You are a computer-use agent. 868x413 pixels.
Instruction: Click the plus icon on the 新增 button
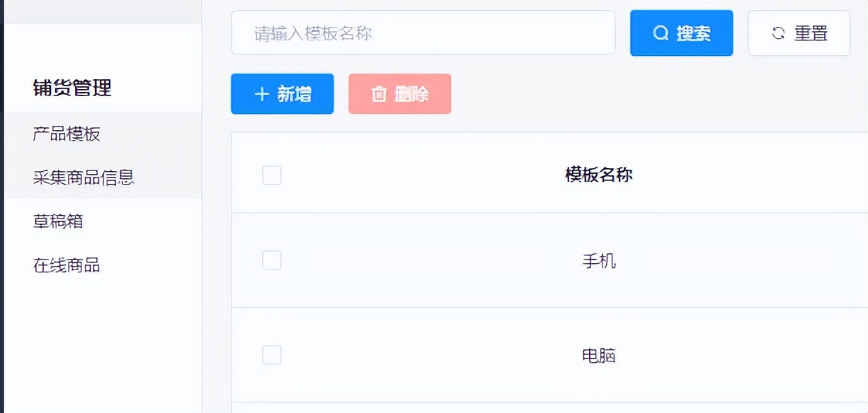pyautogui.click(x=262, y=93)
